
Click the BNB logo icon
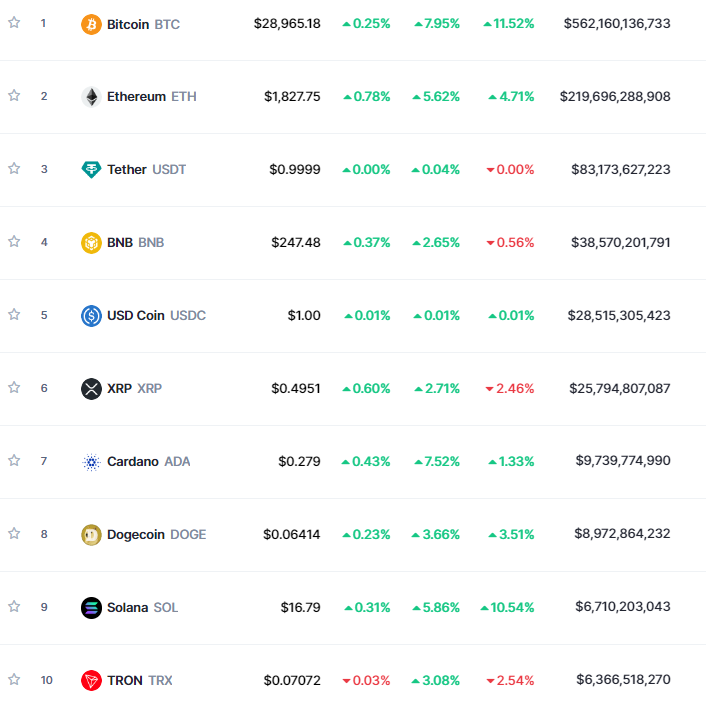click(91, 242)
